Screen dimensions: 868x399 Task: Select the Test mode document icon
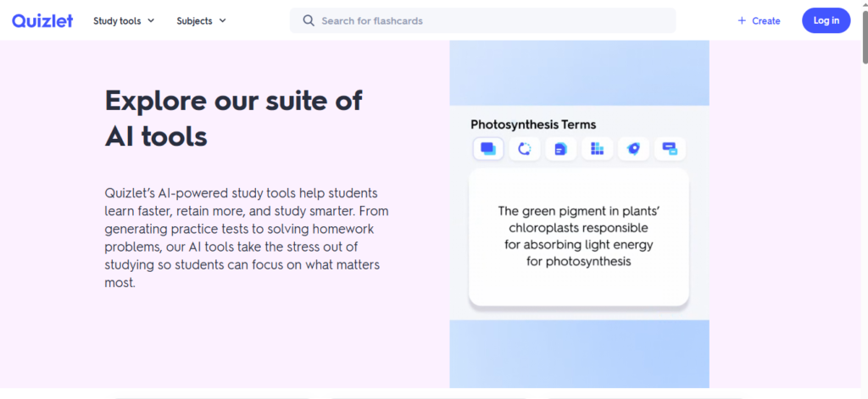click(x=561, y=149)
